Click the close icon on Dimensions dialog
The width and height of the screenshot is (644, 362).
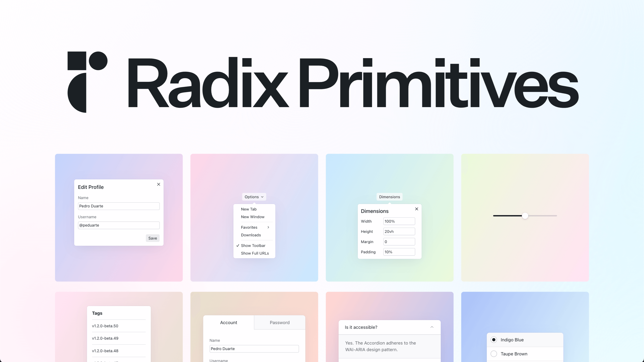416,209
